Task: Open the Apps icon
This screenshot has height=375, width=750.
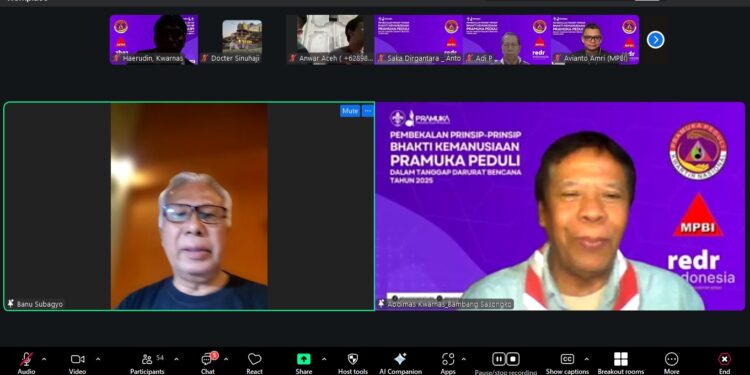Action: coord(448,359)
